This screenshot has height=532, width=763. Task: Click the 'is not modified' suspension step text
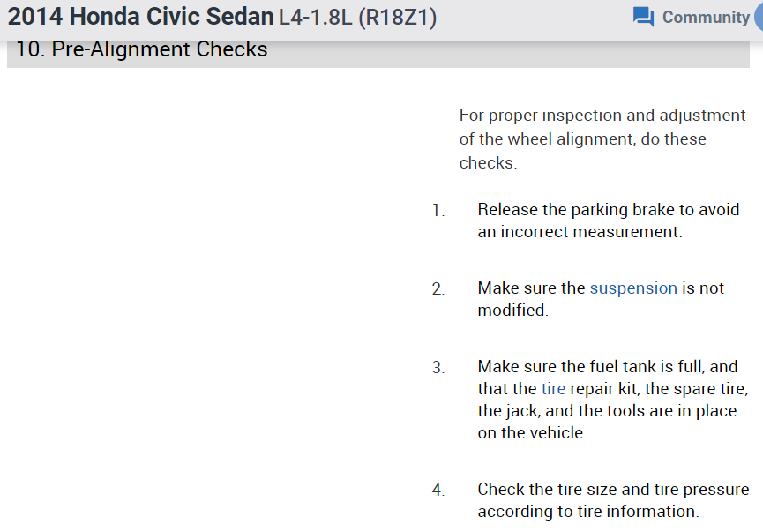(x=703, y=288)
